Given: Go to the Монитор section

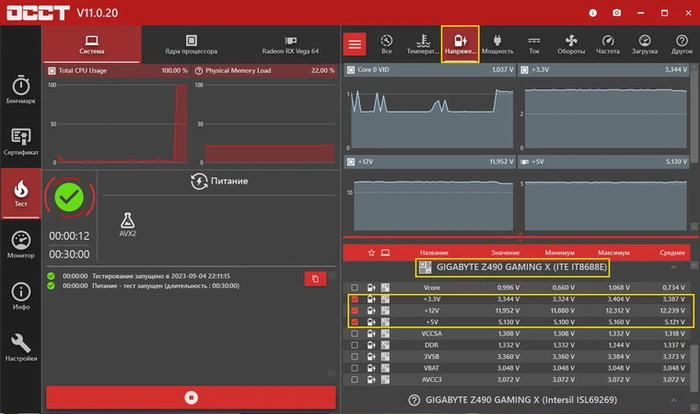Looking at the screenshot, I should click(21, 243).
